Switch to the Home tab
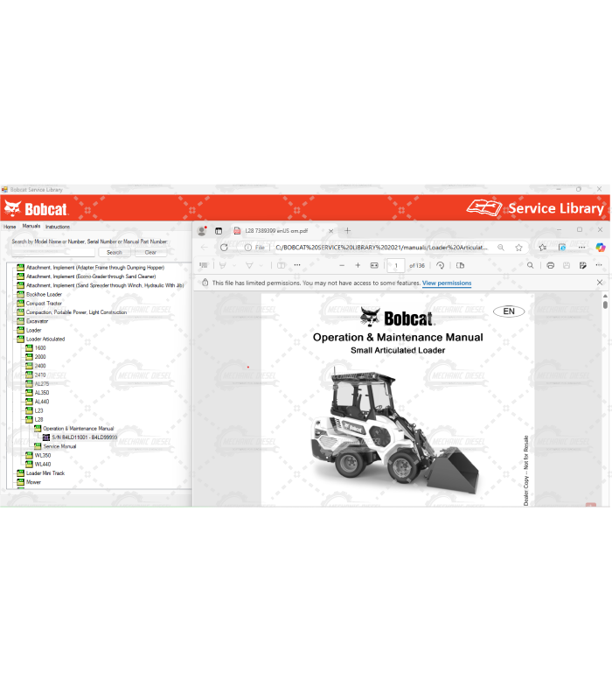The width and height of the screenshot is (612, 700). click(10, 227)
